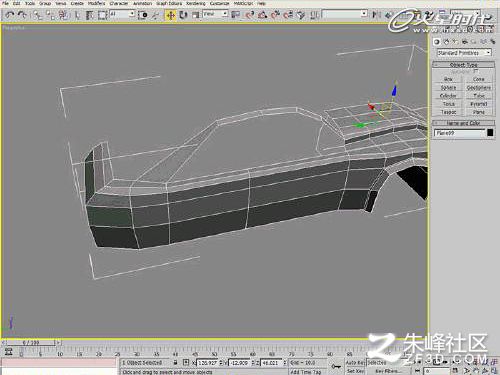
Task: Open the Standard Primitives dropdown
Action: 464,53
